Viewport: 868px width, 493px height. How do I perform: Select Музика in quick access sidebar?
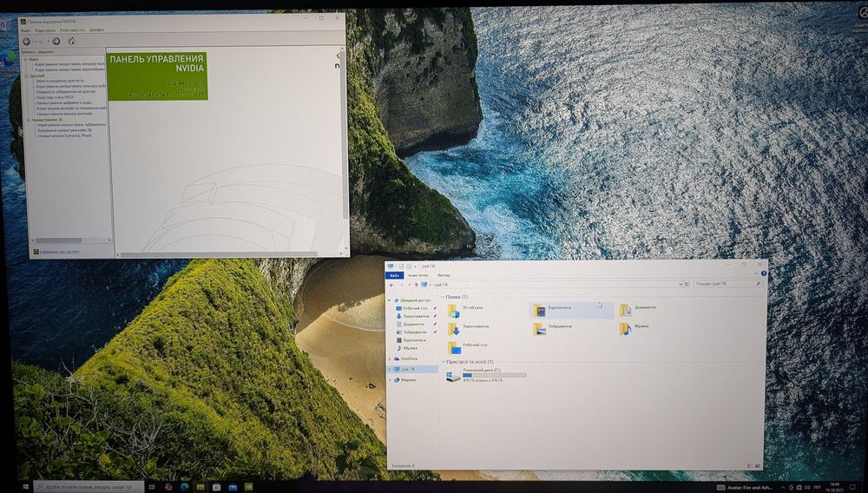click(x=407, y=348)
